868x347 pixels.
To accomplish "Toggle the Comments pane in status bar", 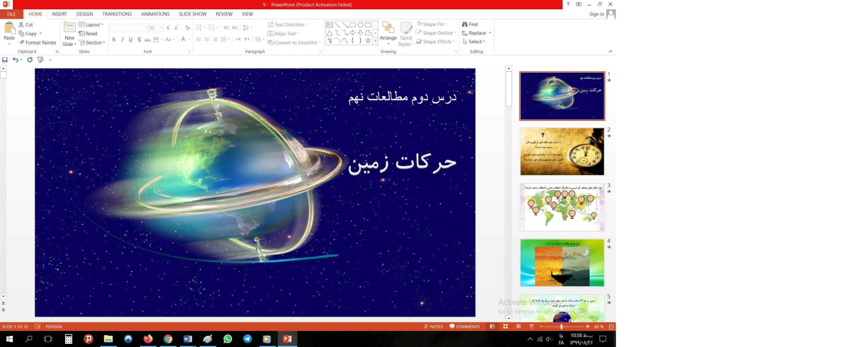I will coord(464,327).
